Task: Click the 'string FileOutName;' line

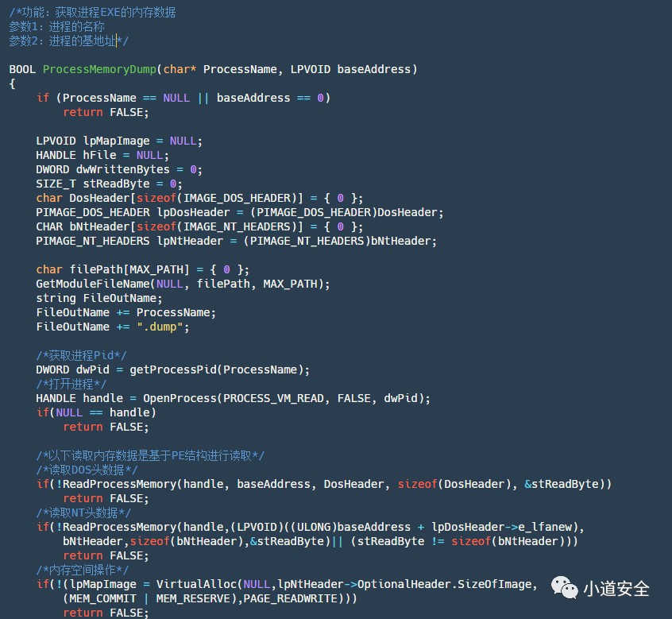Action: [99, 298]
